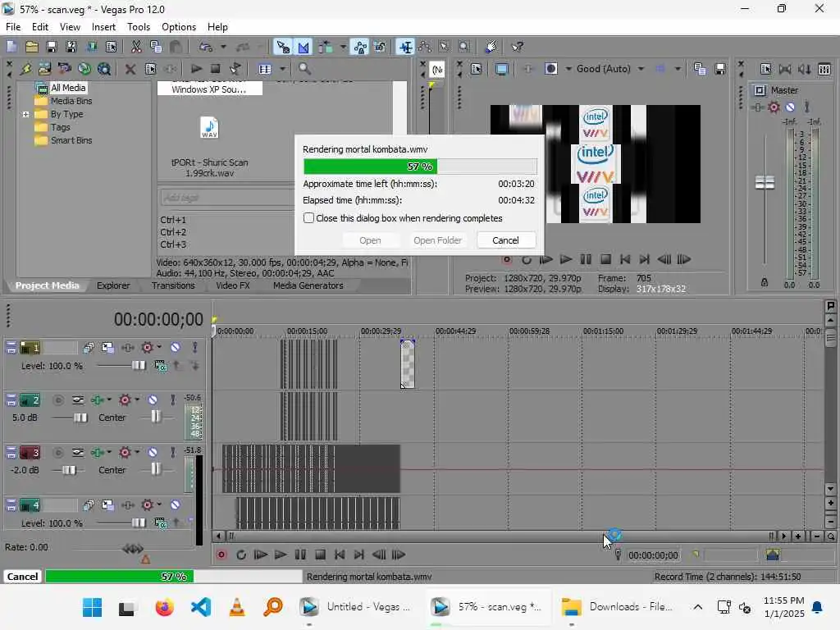Image resolution: width=840 pixels, height=630 pixels.
Task: Select the tPORt - Shuric Scan wav thumbnail
Action: pyautogui.click(x=209, y=129)
